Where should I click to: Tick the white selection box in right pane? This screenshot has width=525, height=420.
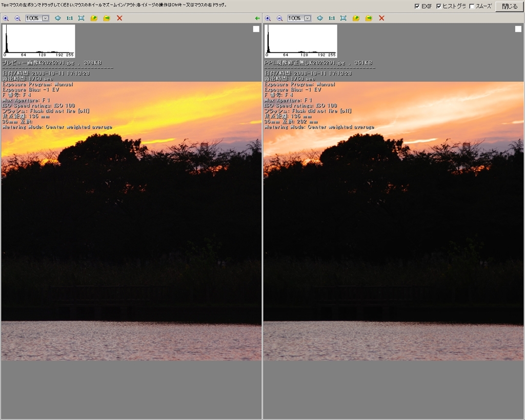[x=518, y=29]
